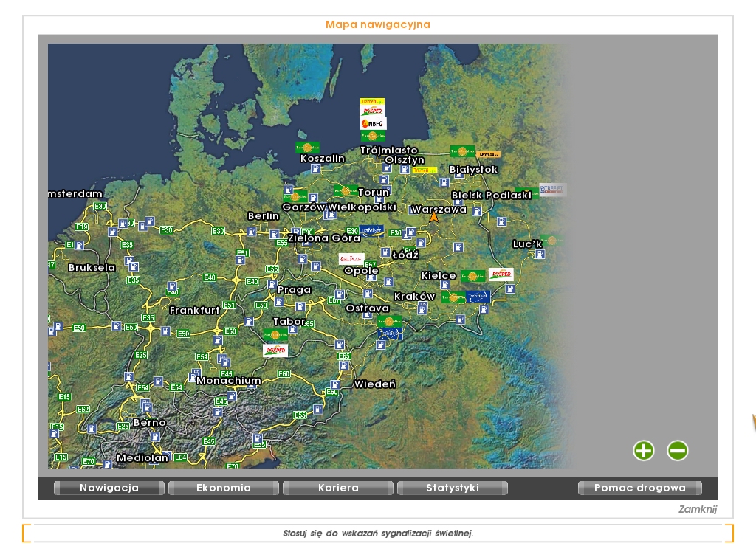
Task: Select the NBFG company logo on map
Action: 373,124
